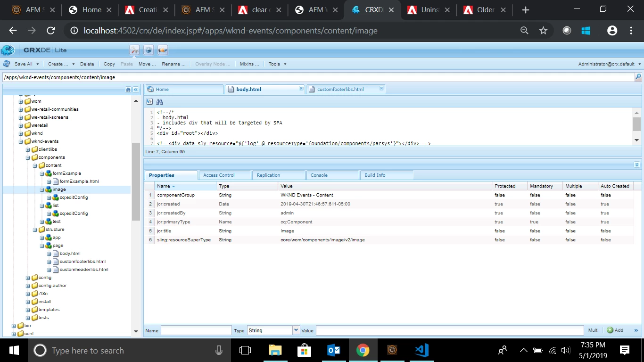Select formExample.html in the tree
Viewport: 644px width, 362px height.
point(79,181)
